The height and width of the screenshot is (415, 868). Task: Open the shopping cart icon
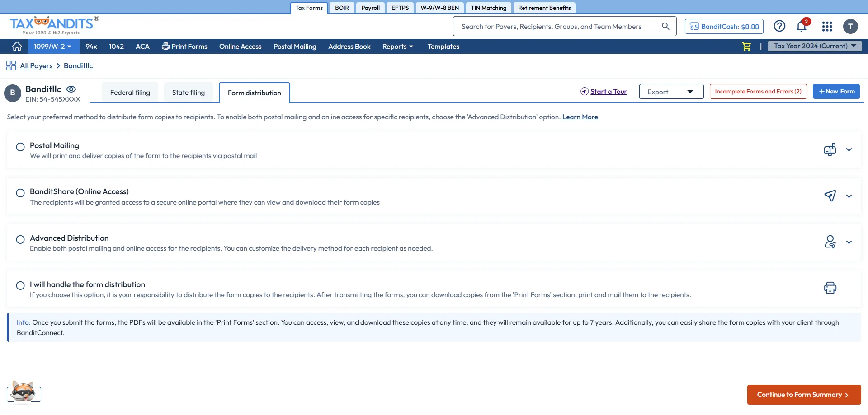click(746, 47)
